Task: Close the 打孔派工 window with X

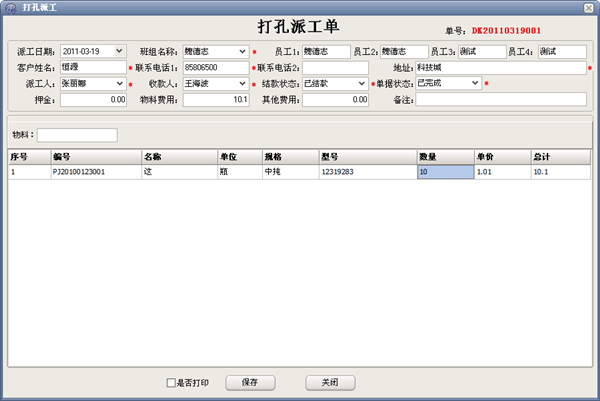Action: [x=587, y=7]
